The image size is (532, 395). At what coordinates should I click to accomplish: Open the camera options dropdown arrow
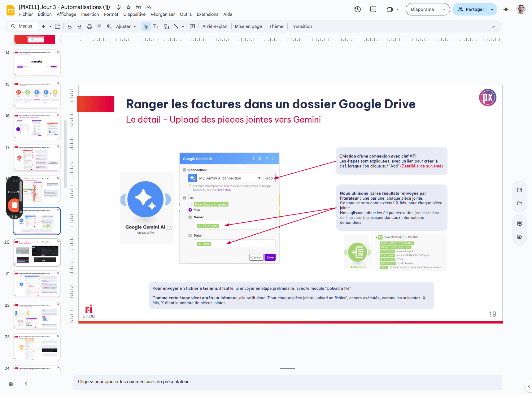(x=397, y=10)
